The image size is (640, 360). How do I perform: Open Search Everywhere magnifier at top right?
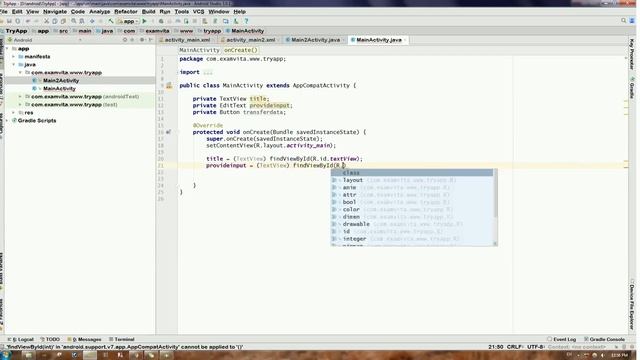(624, 20)
